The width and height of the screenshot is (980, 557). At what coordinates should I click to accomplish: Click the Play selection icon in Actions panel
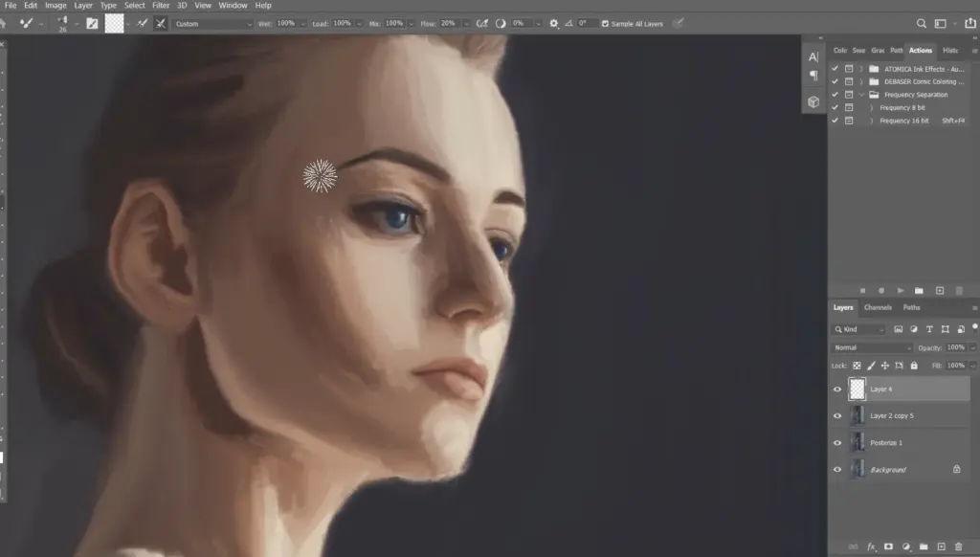[901, 290]
